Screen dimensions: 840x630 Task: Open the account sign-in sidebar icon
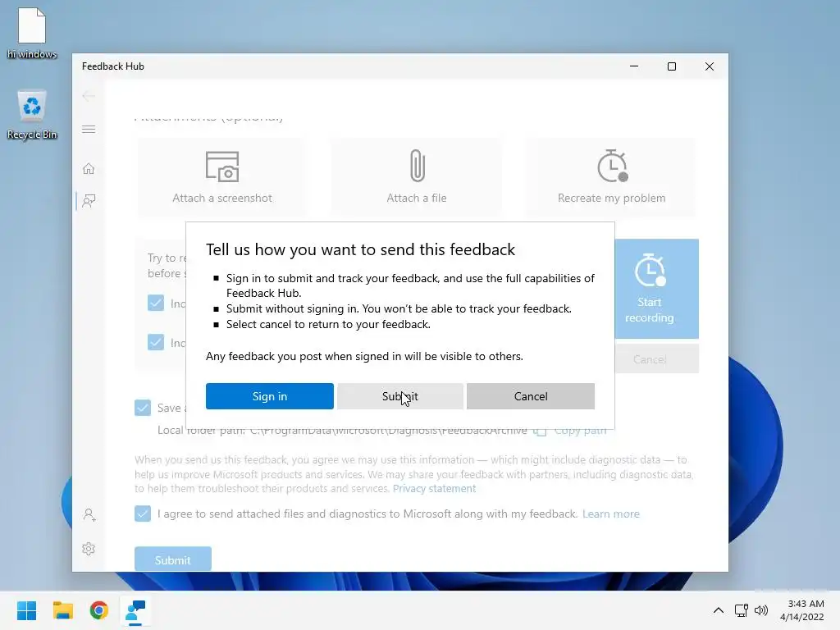click(89, 515)
